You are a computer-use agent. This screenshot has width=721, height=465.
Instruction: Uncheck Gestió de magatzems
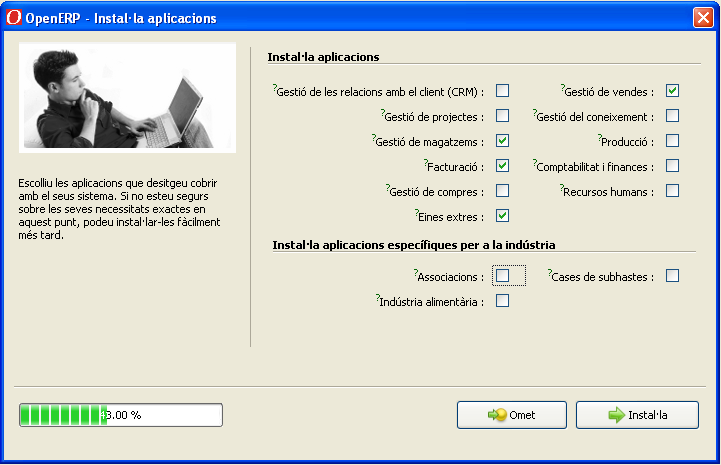(x=503, y=141)
